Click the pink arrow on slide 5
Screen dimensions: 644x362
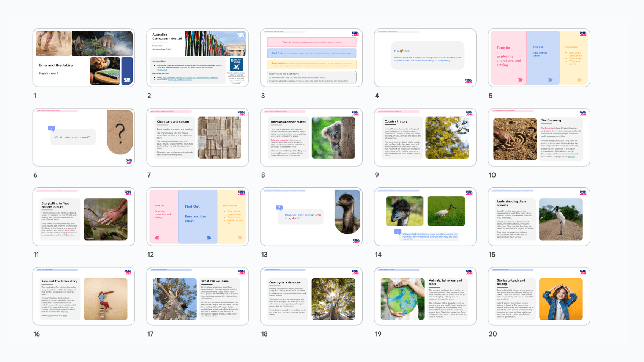click(x=520, y=80)
